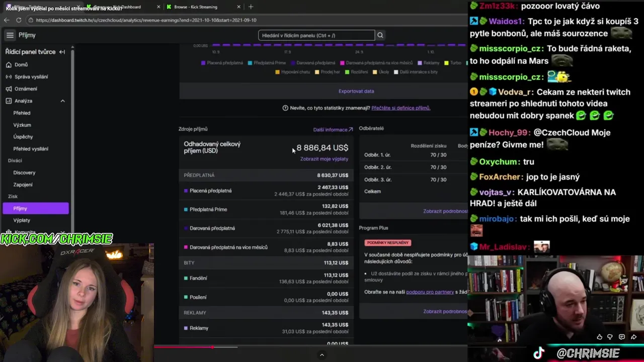Open the hamburger menu beside Příjmy

(x=10, y=35)
